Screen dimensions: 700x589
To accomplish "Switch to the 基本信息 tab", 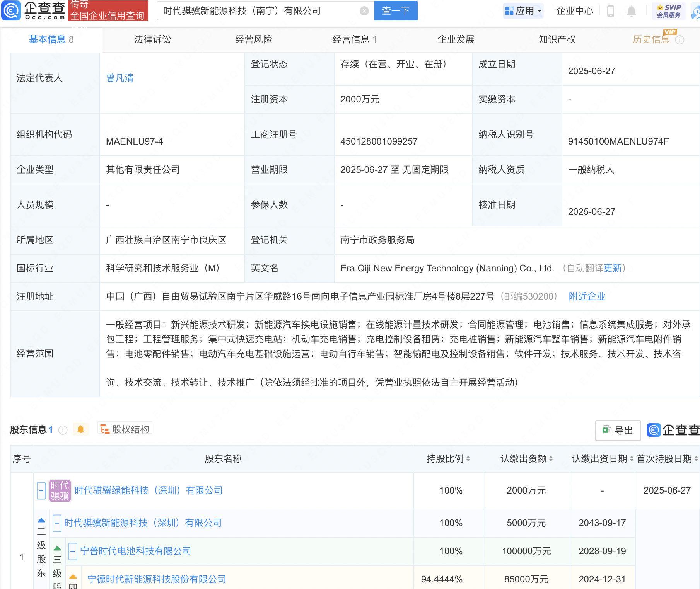I will coord(51,39).
